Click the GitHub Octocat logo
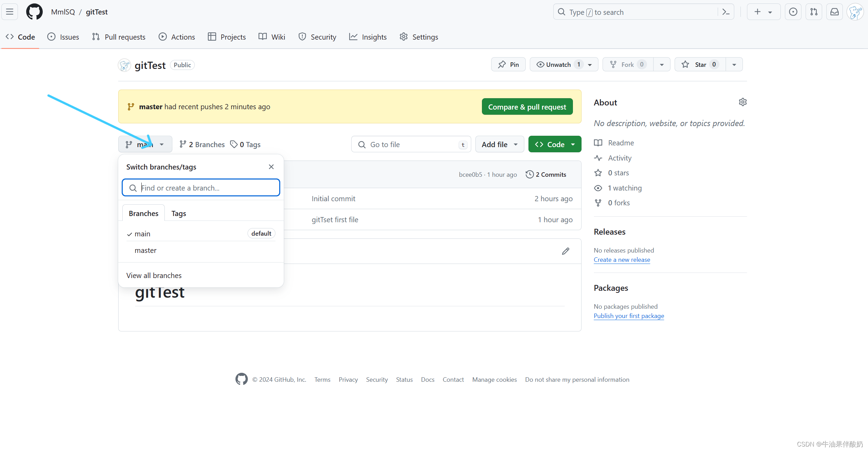 [x=34, y=12]
